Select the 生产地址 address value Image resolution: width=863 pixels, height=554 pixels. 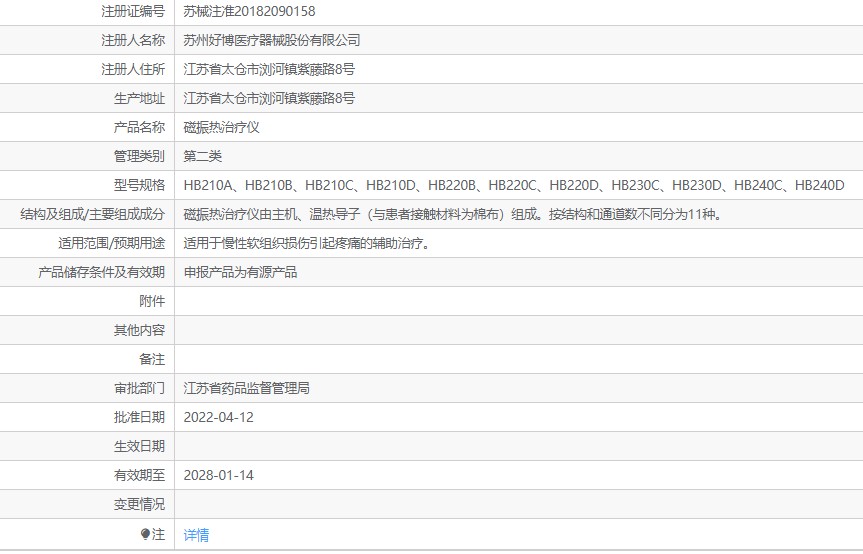(x=269, y=98)
